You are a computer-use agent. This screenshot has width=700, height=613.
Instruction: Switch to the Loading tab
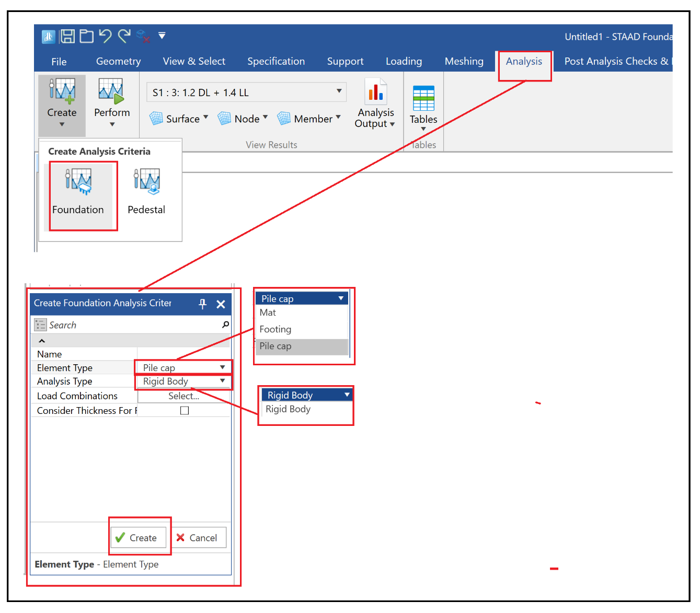[x=404, y=61]
